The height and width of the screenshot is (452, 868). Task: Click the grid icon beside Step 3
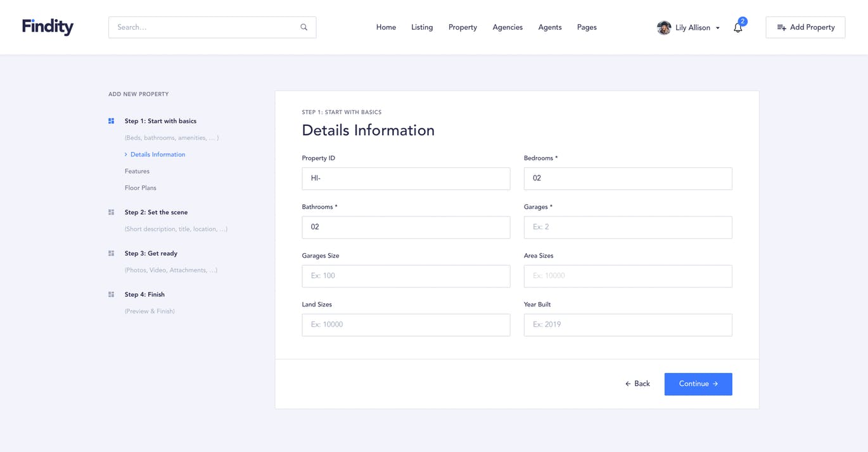tap(111, 253)
